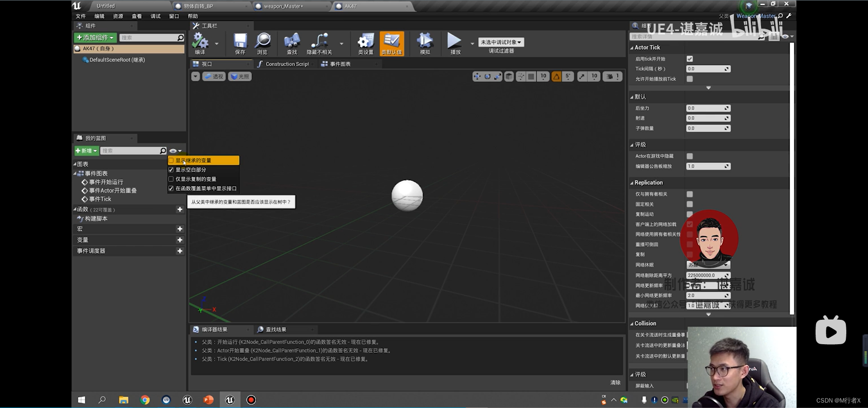868x408 pixels.
Task: Select AK47 (自身) component row
Action: pyautogui.click(x=129, y=48)
